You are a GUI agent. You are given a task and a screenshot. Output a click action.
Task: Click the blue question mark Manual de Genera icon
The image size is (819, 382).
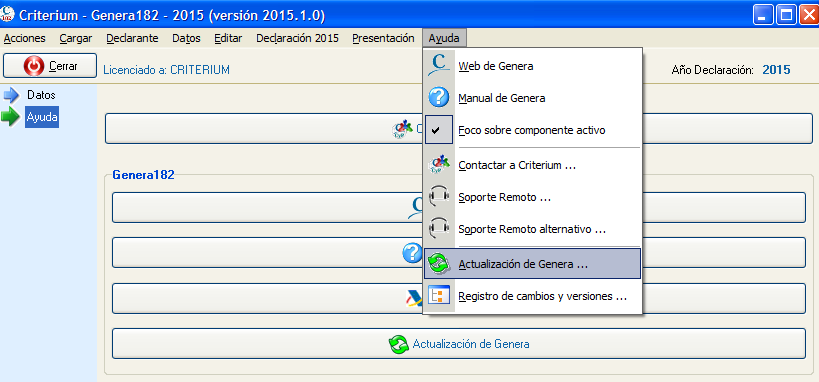[x=439, y=98]
